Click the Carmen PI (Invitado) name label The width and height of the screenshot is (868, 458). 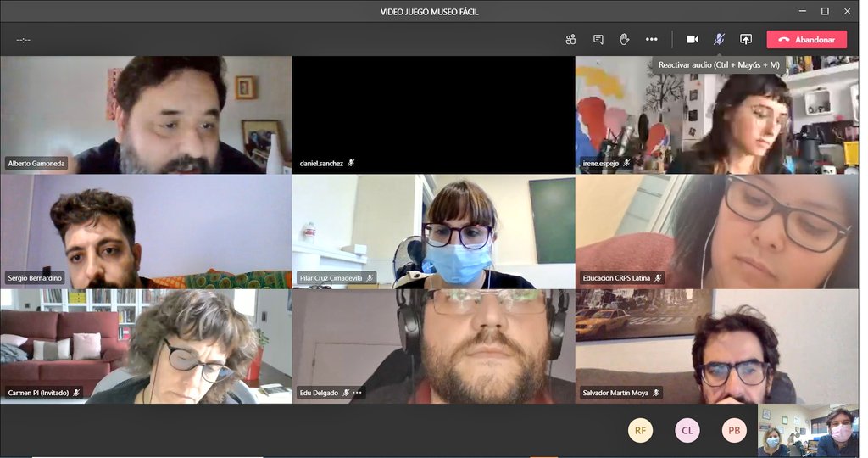pos(38,393)
